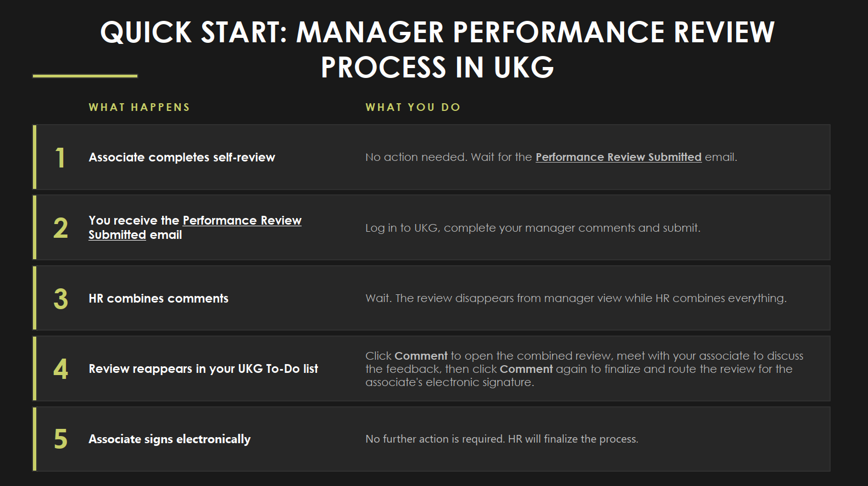Click the step number 4

[60, 369]
